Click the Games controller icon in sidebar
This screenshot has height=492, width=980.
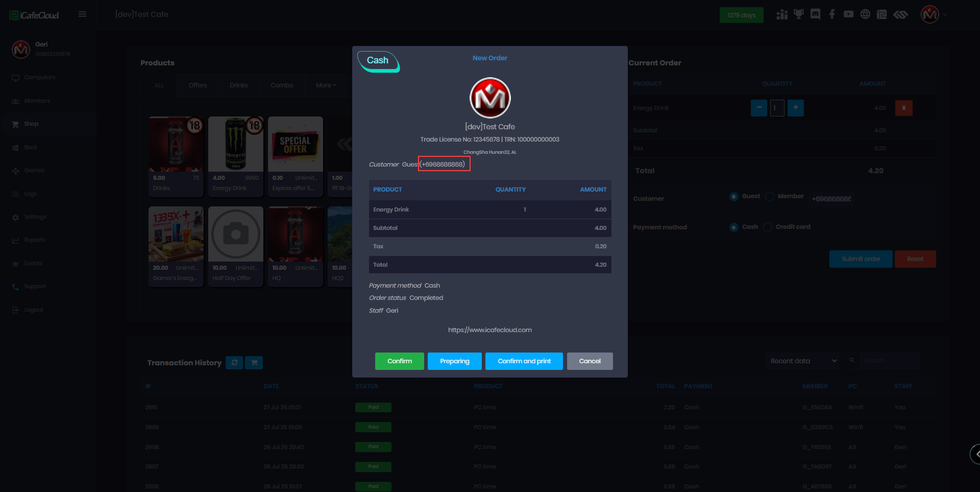coord(15,171)
